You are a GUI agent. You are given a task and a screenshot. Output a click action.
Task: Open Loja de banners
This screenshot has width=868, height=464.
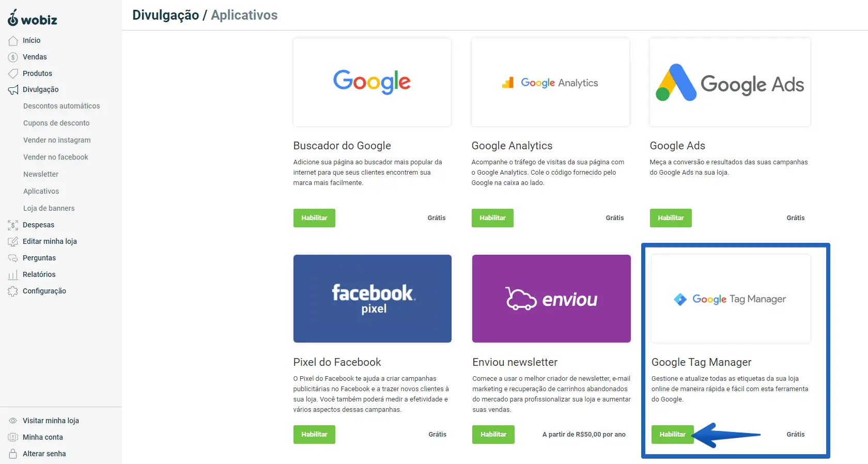tap(49, 208)
